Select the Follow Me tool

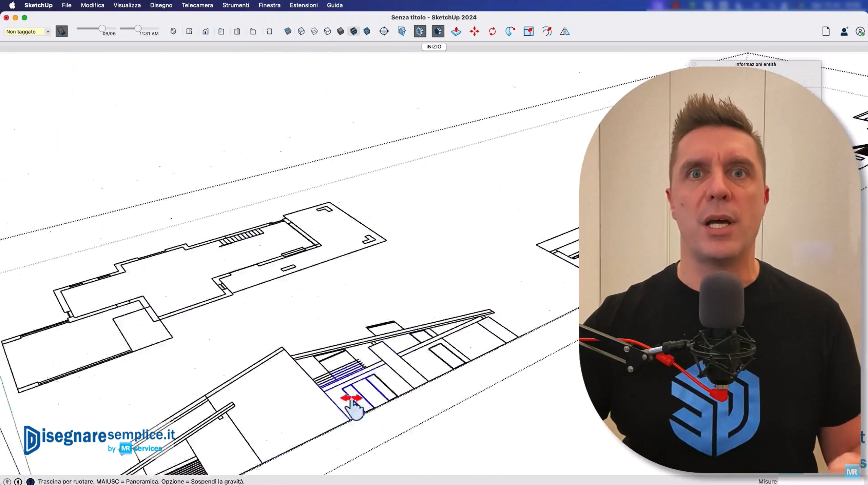(510, 31)
